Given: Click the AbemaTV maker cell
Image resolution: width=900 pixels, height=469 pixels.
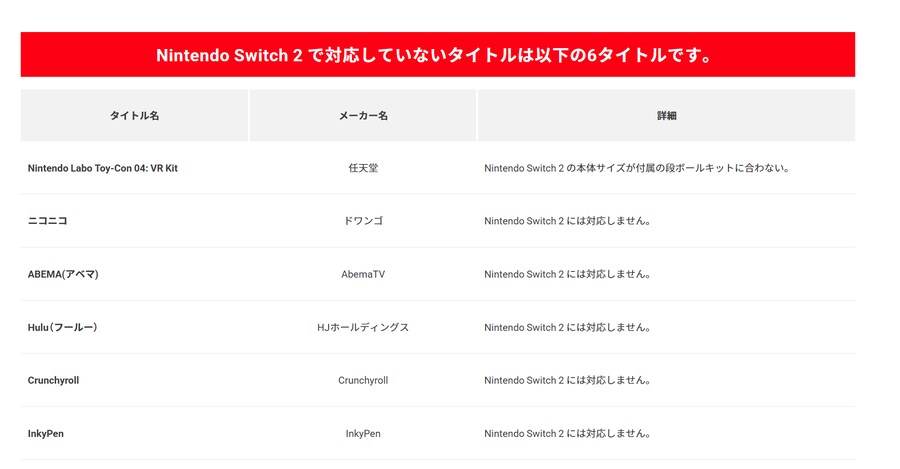Looking at the screenshot, I should point(363,274).
